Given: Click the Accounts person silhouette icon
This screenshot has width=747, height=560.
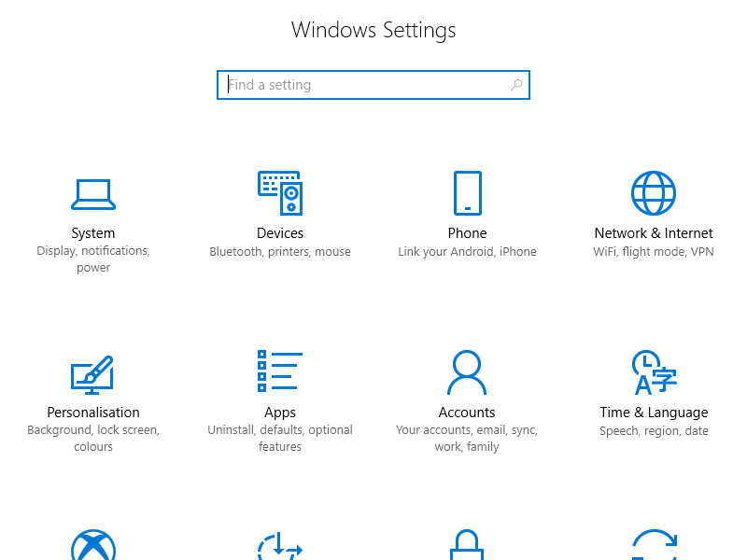Looking at the screenshot, I should [467, 372].
